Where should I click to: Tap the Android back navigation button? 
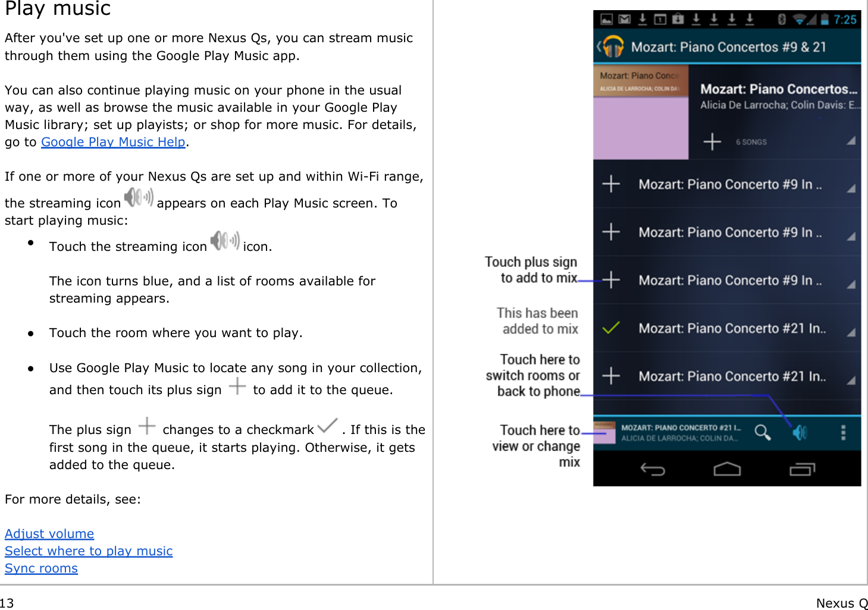tap(653, 470)
